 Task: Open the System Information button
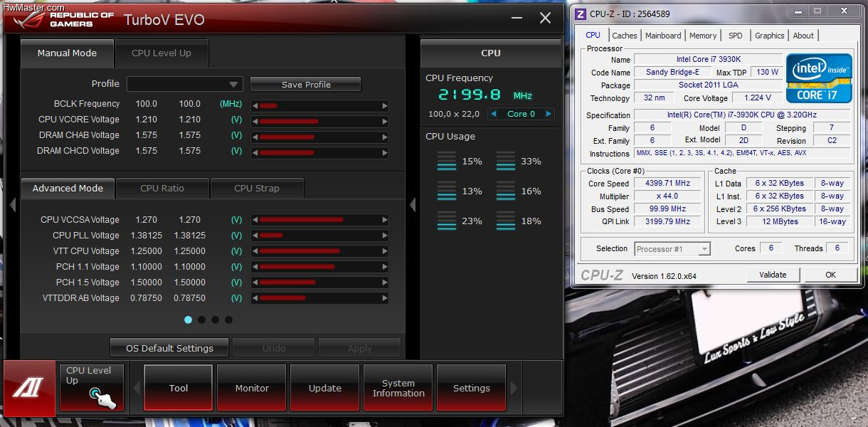point(398,388)
